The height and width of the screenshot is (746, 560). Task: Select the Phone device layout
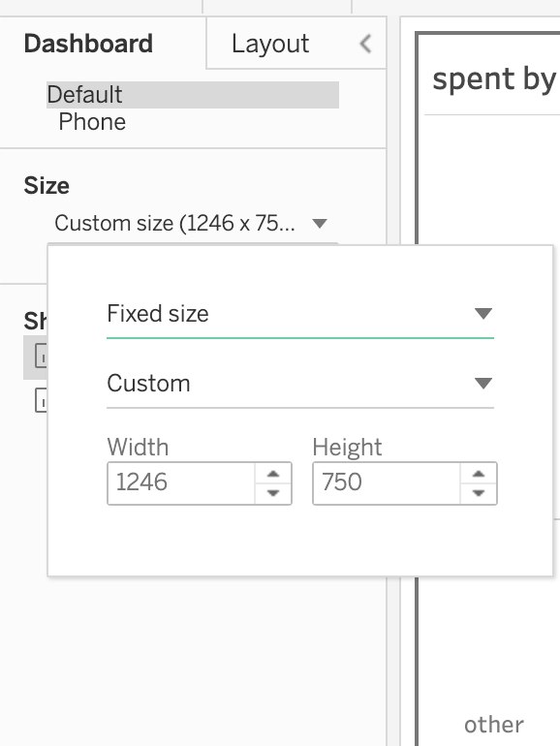click(x=92, y=122)
